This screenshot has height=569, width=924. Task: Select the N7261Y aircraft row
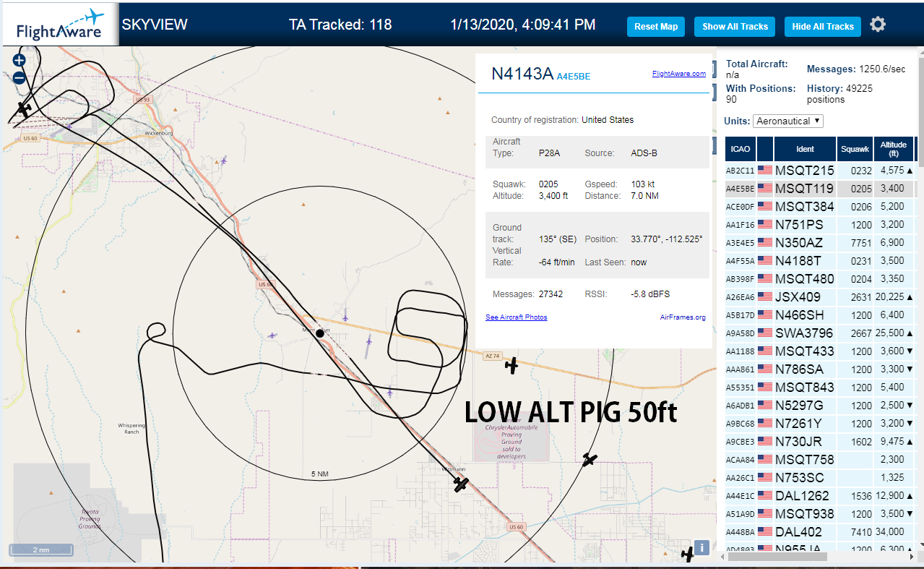pos(821,424)
